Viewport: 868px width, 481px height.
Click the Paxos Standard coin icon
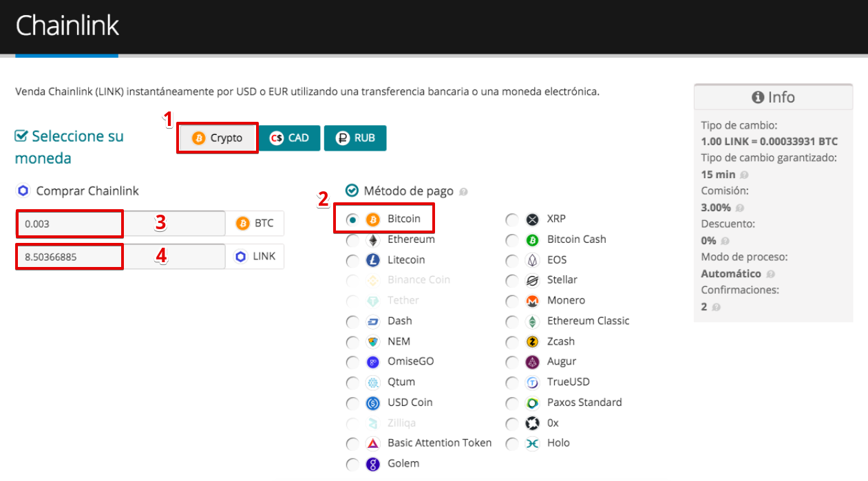pyautogui.click(x=532, y=403)
